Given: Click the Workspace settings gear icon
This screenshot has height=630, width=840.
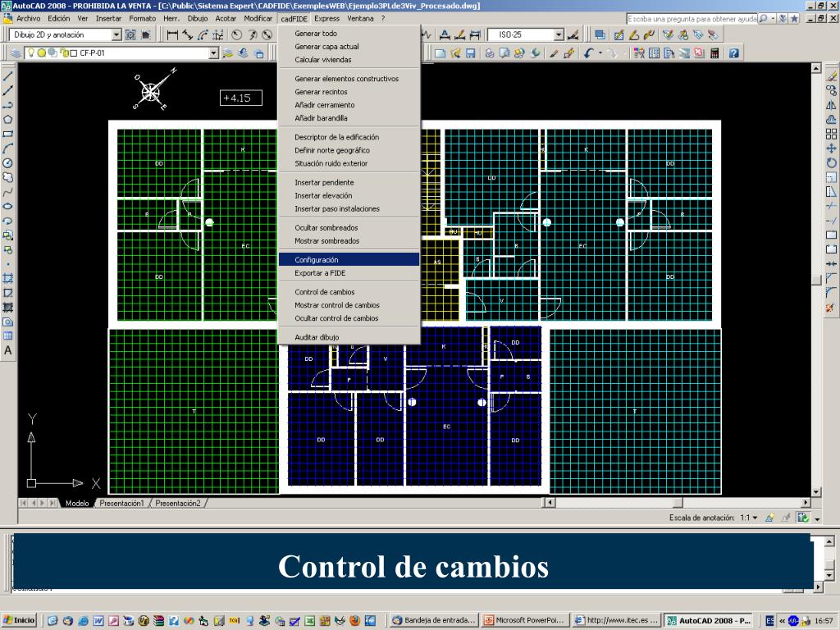Looking at the screenshot, I should coord(130,34).
